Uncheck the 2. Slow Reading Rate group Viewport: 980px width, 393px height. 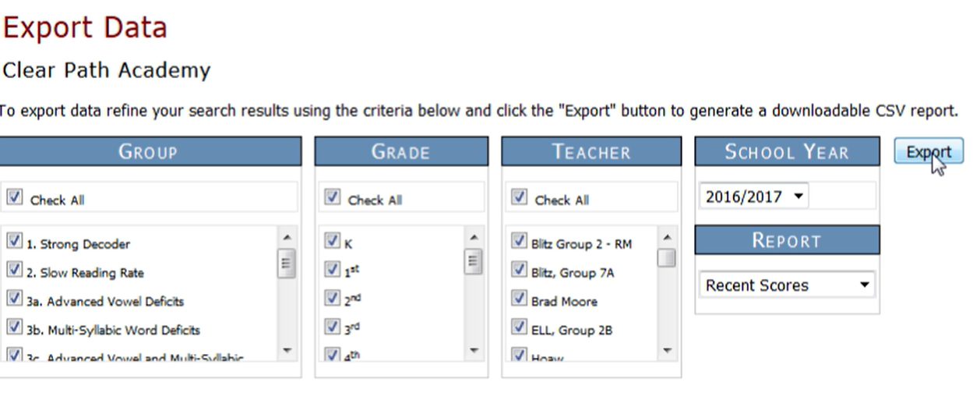[x=14, y=271]
